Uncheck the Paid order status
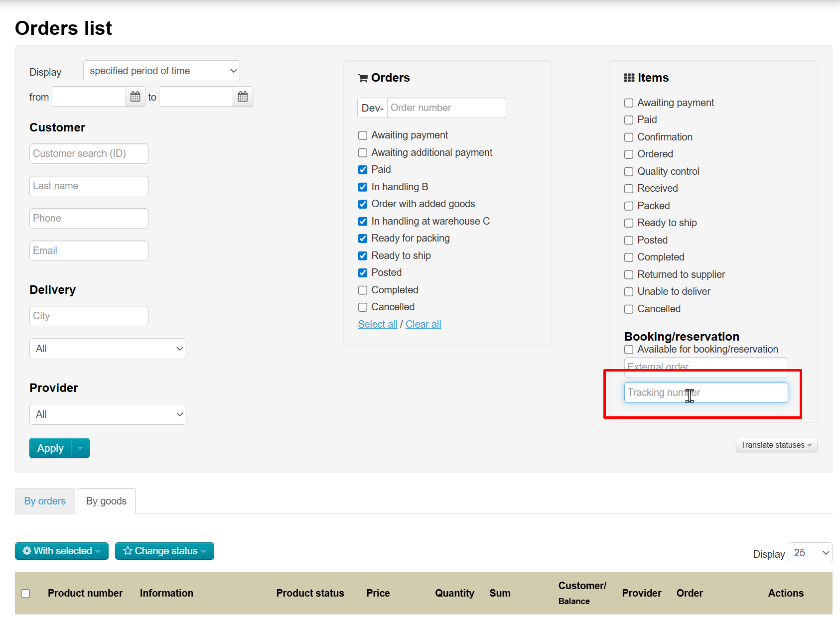The height and width of the screenshot is (620, 840). pos(363,170)
